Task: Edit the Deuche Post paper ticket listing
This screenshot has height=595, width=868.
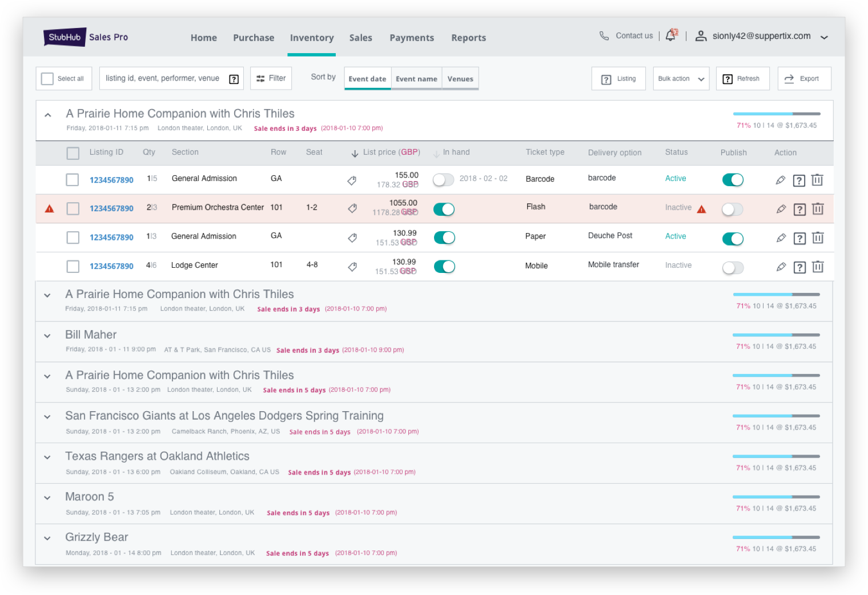Action: [x=781, y=238]
